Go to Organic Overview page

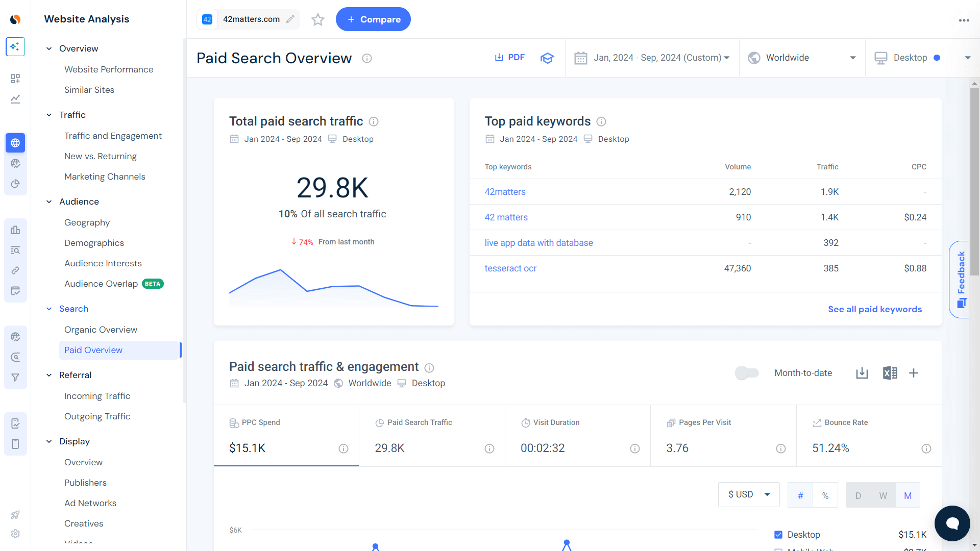(101, 330)
